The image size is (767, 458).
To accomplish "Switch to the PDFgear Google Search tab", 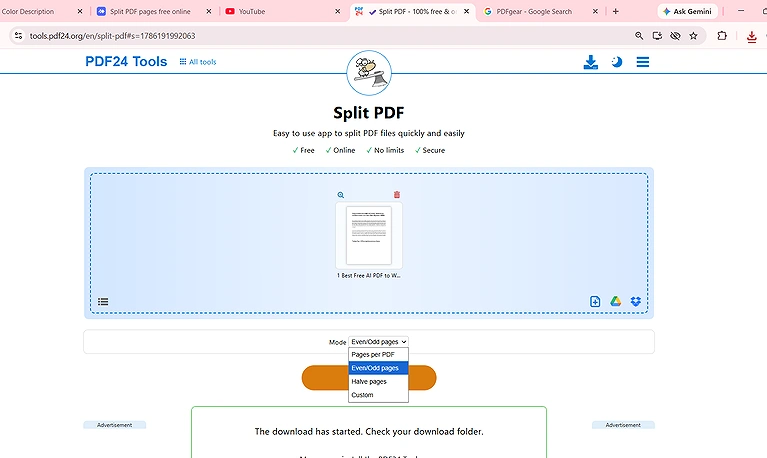I will pos(534,11).
